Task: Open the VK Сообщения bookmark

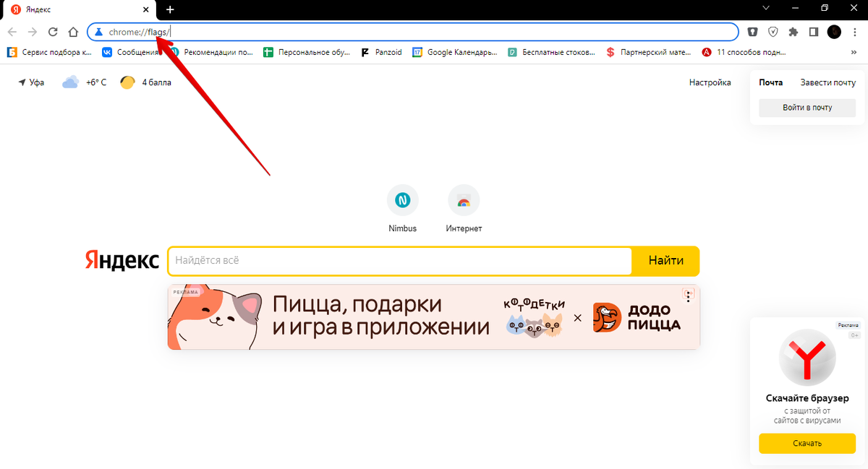Action: 130,52
